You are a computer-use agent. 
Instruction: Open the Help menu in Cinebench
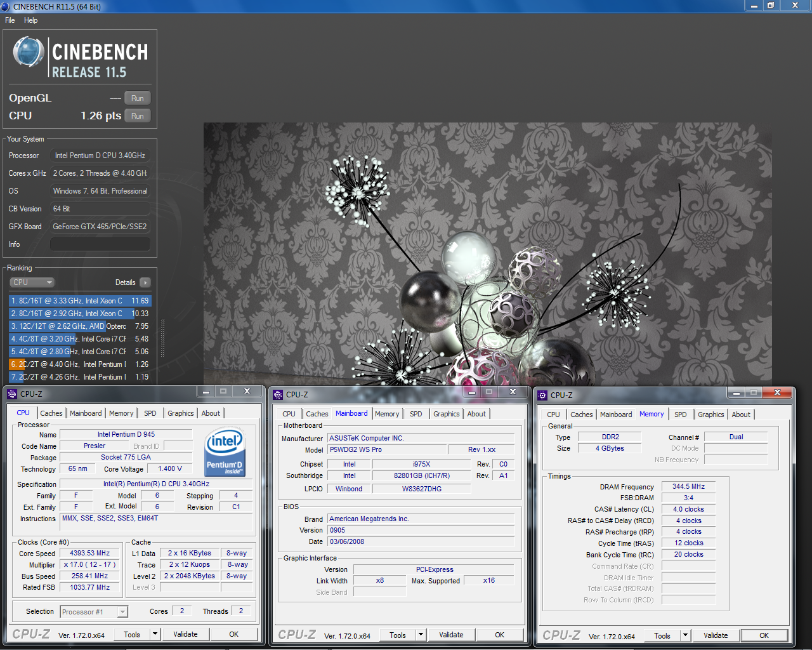pos(30,20)
